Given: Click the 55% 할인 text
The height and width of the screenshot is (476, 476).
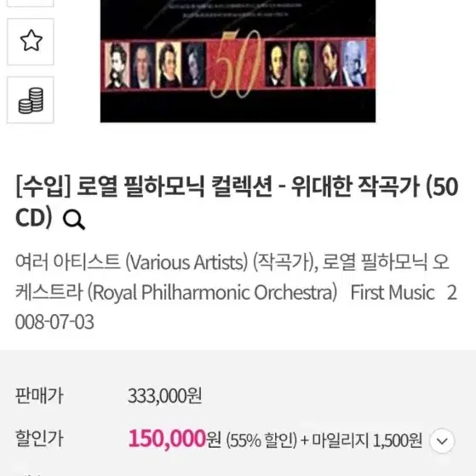Looking at the screenshot, I should coord(261,441).
